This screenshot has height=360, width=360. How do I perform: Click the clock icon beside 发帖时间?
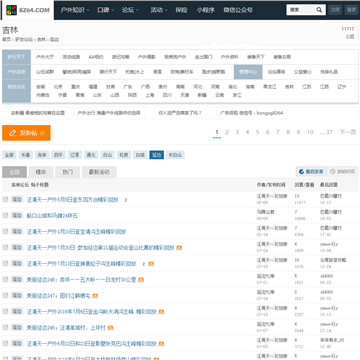coord(332,172)
